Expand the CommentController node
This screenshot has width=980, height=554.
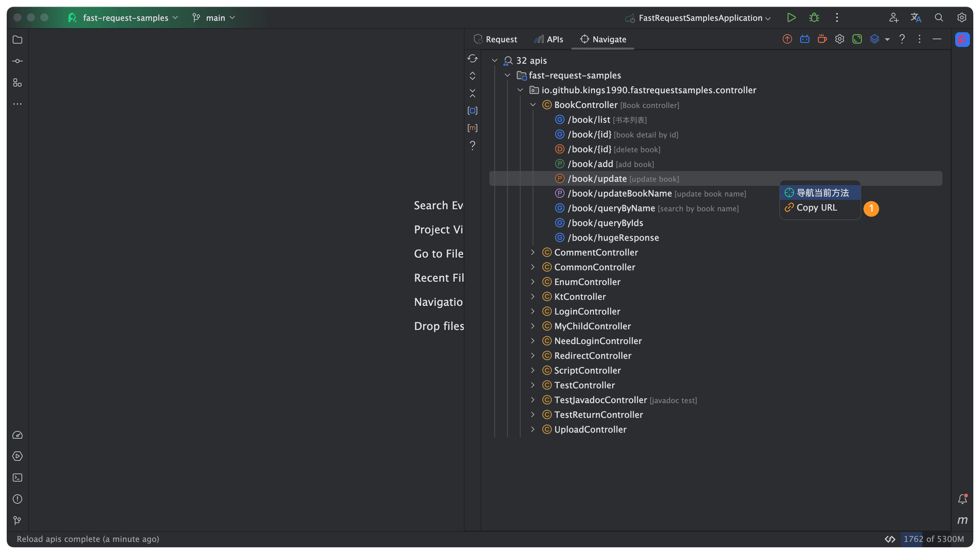click(x=533, y=252)
